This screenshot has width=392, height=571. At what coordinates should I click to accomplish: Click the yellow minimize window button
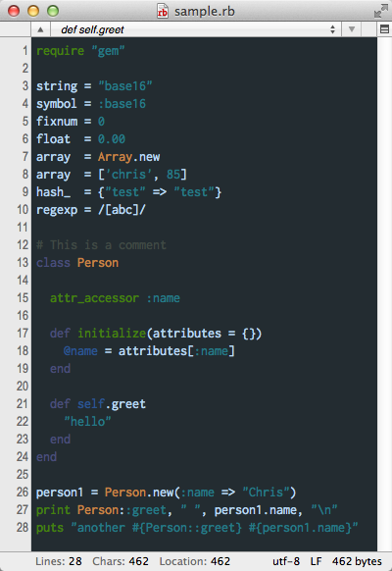tap(33, 11)
